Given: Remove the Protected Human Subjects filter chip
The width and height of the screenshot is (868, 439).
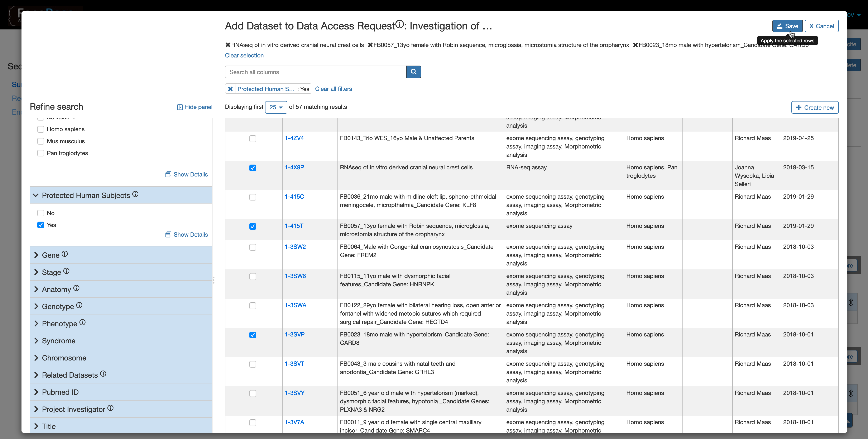Looking at the screenshot, I should (230, 89).
